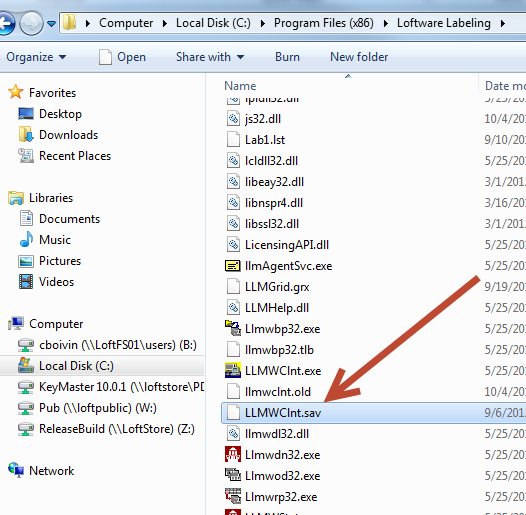Click the llmwclnt.old file icon
Viewport: 526px width, 515px height.
(x=233, y=392)
